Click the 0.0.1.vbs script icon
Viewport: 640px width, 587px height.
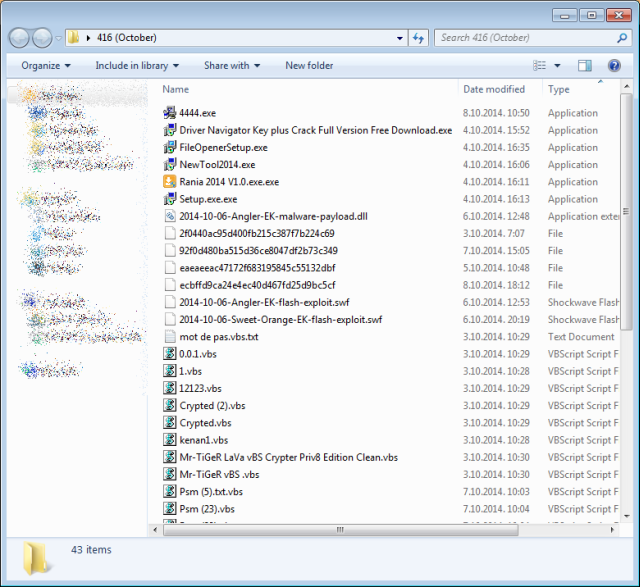point(169,354)
